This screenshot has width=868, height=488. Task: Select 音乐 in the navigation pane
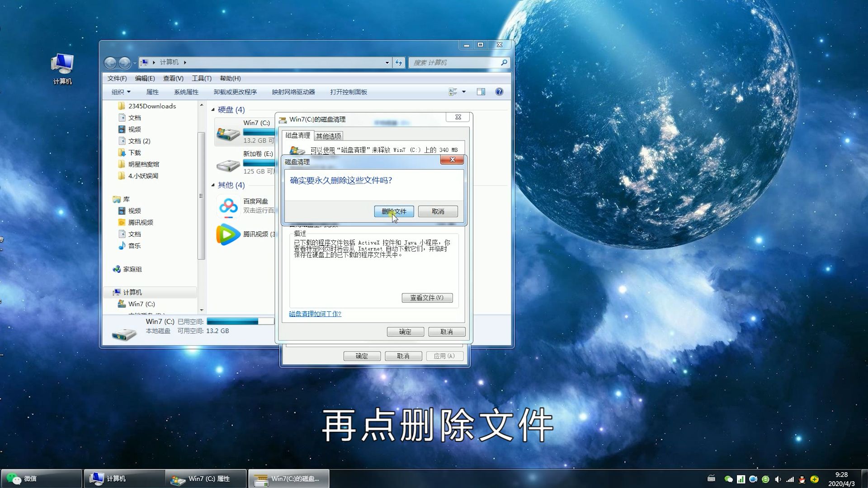[x=134, y=246]
